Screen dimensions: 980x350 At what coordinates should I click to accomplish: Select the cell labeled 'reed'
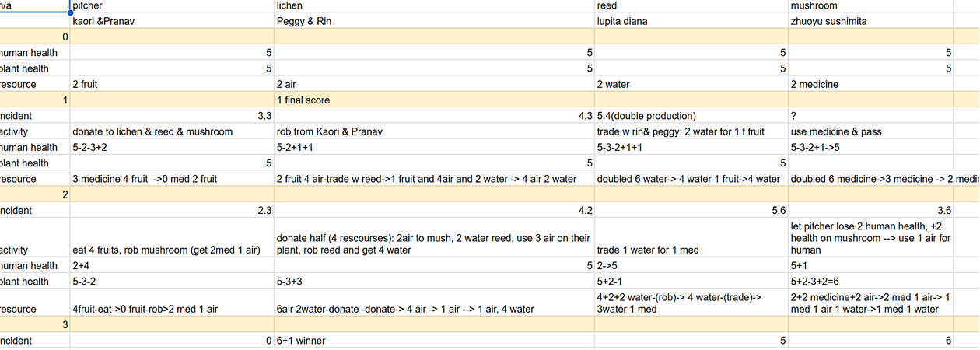click(690, 5)
